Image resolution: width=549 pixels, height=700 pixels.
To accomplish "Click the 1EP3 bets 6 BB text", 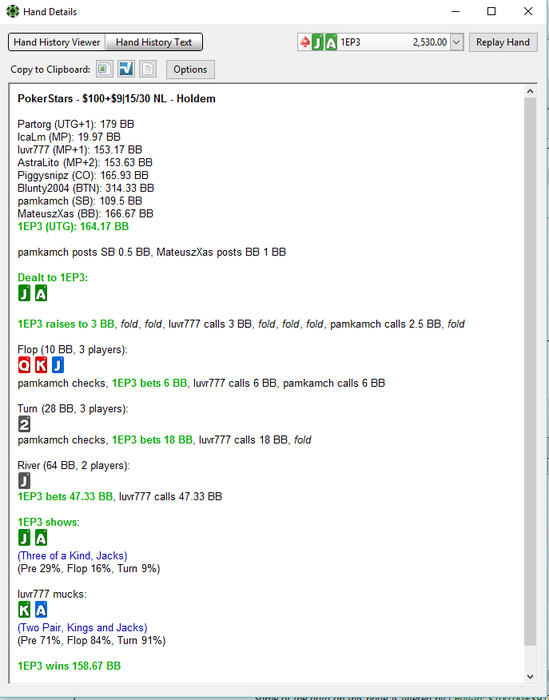I will (149, 383).
